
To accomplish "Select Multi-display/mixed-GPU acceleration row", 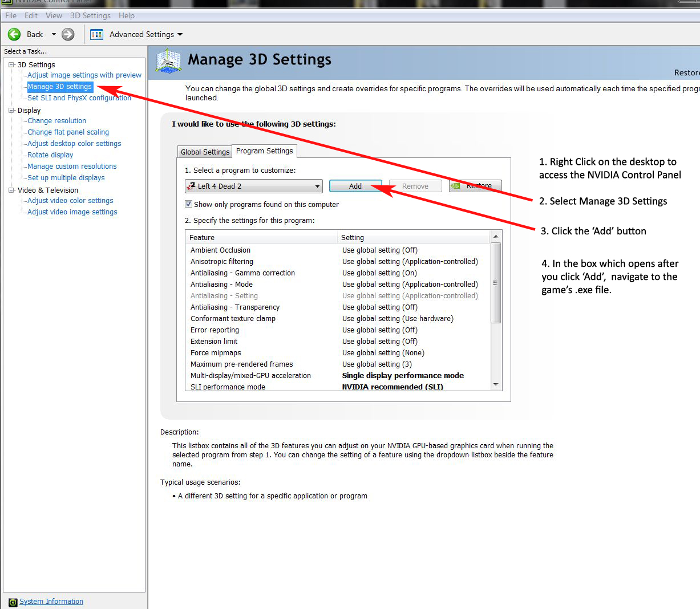I will tap(338, 375).
